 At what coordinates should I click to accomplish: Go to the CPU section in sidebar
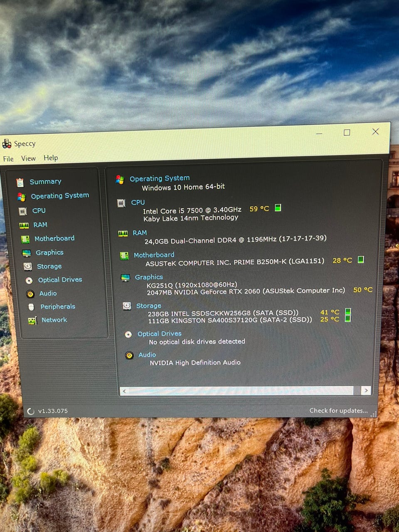click(39, 211)
